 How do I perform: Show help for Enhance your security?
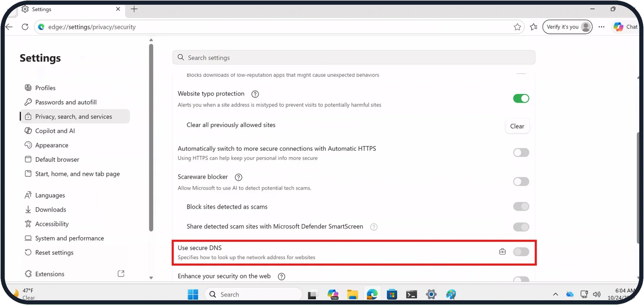tap(281, 277)
